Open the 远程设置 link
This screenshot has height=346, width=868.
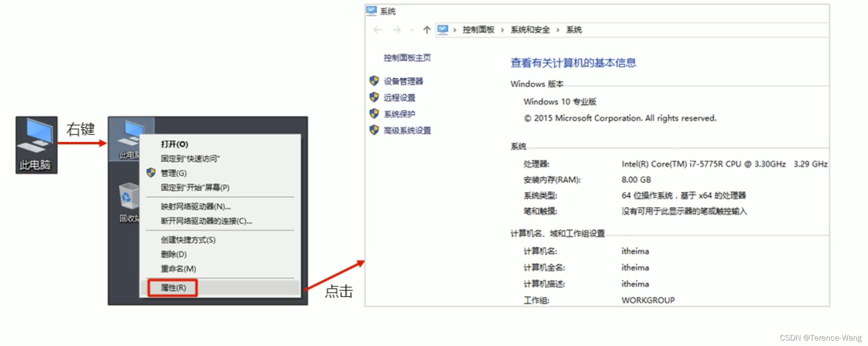pos(399,98)
